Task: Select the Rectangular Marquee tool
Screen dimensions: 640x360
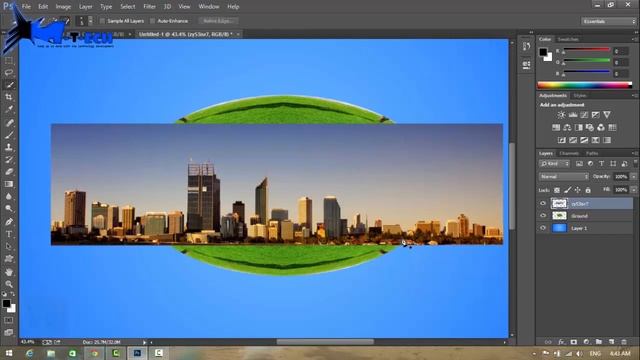Action: 9,61
